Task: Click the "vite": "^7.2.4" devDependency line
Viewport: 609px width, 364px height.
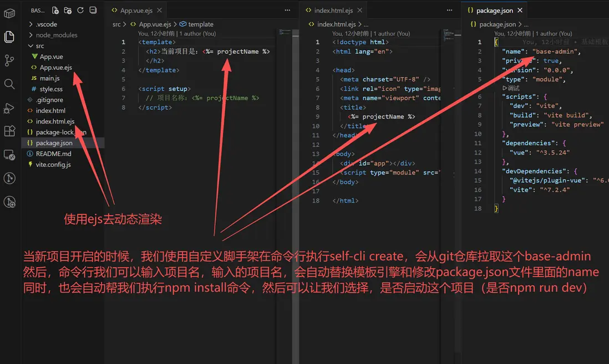Action: point(540,190)
